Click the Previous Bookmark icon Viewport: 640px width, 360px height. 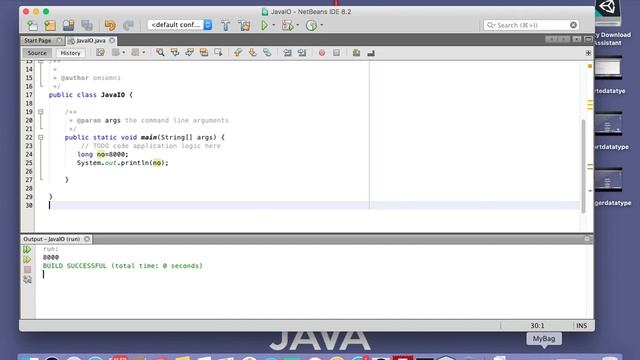point(238,53)
